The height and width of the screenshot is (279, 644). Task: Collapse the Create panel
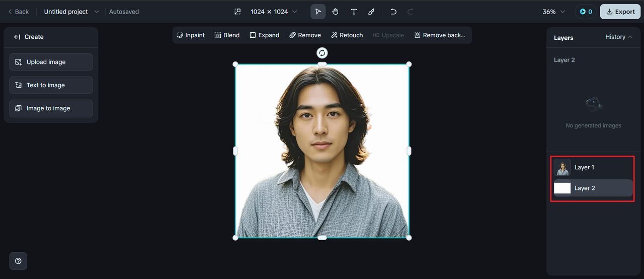click(x=17, y=37)
